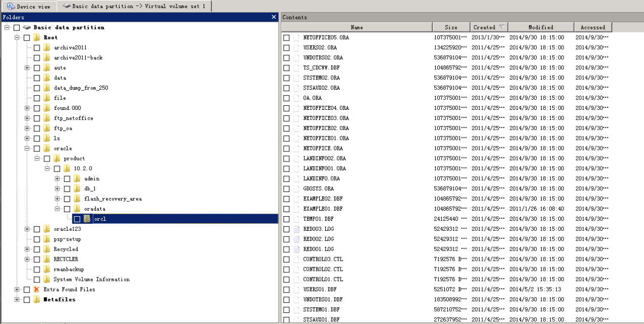Click the Extra Found Files red X icon
The image size is (644, 324).
coord(36,290)
